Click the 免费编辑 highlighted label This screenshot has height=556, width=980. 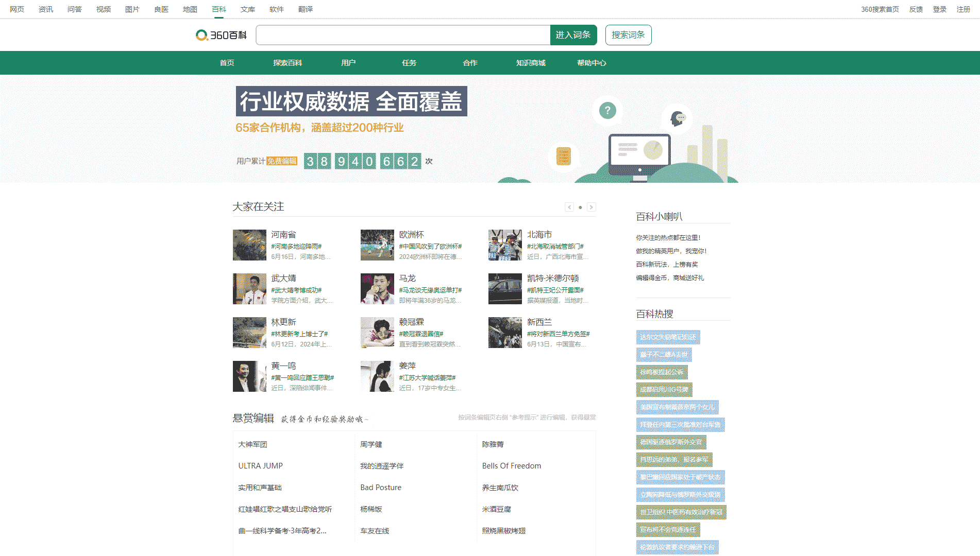282,161
